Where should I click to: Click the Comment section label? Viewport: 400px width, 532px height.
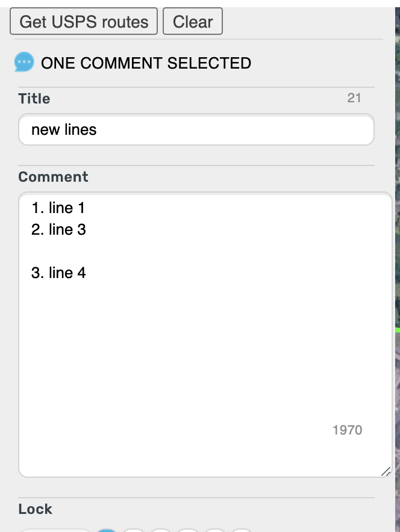click(53, 177)
